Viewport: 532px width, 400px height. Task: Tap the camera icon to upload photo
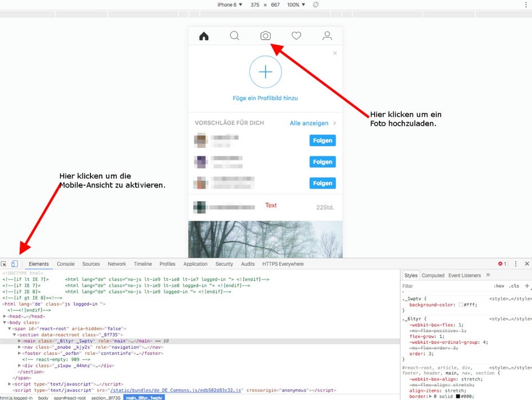pos(265,35)
